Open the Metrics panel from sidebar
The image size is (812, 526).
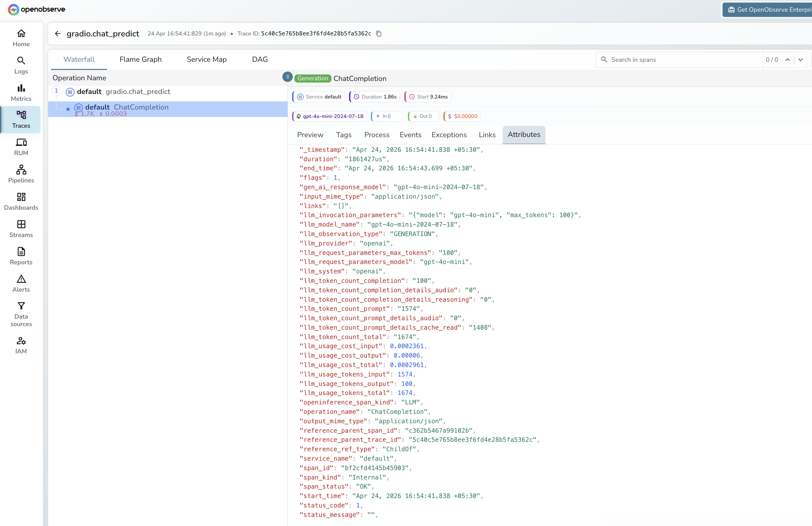coord(21,92)
